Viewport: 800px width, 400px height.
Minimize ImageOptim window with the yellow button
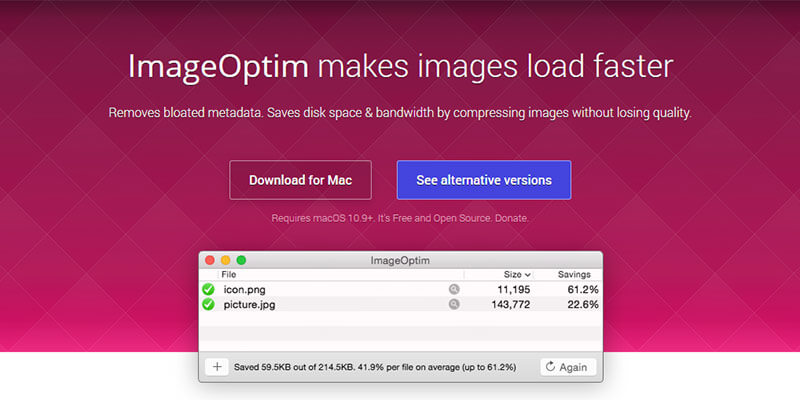(226, 260)
